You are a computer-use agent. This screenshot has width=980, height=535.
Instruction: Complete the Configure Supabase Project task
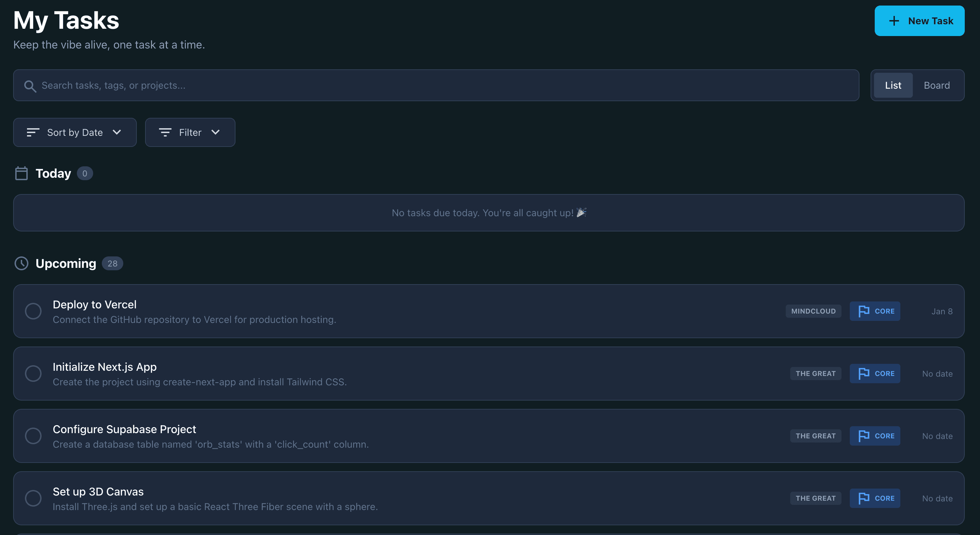coord(34,436)
